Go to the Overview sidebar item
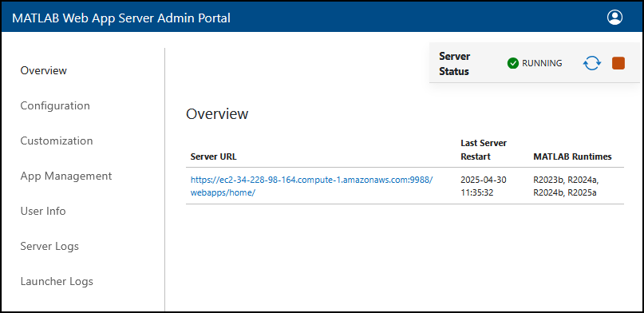Viewport: 644px width, 313px height. tap(44, 70)
